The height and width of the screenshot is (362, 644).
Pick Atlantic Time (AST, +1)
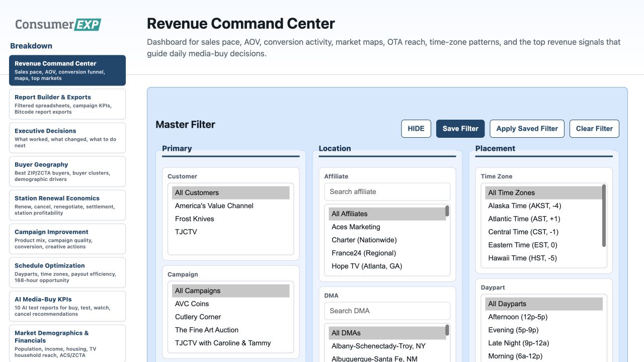point(543,219)
